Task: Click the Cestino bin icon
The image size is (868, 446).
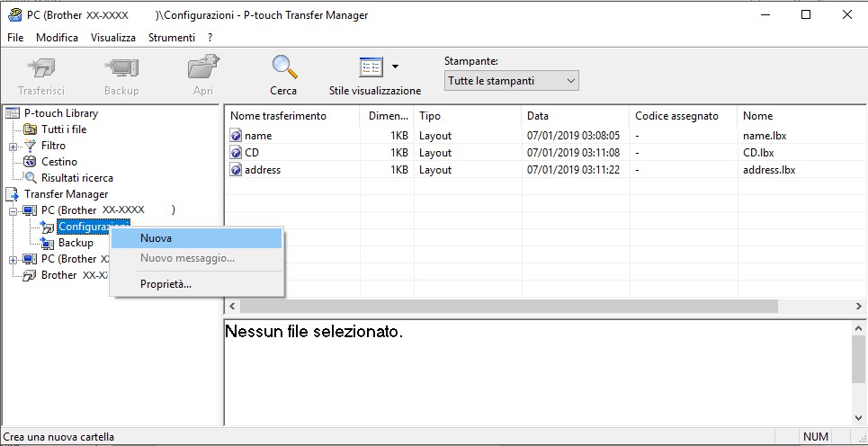Action: 30,162
